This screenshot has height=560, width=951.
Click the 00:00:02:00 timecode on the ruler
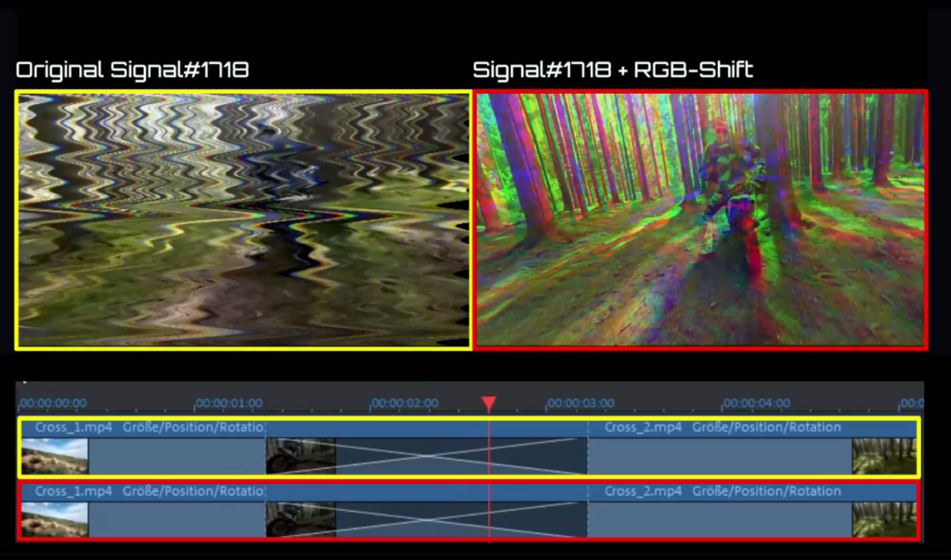405,403
